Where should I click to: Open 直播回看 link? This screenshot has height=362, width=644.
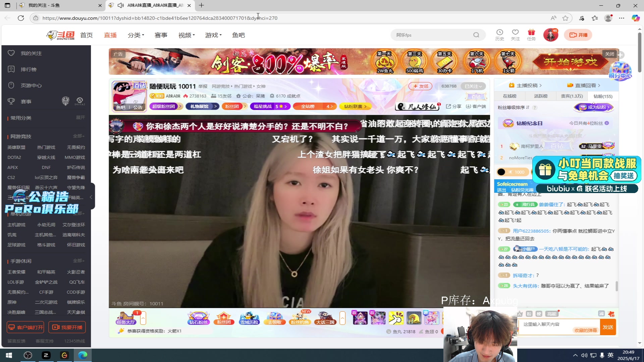584,85
